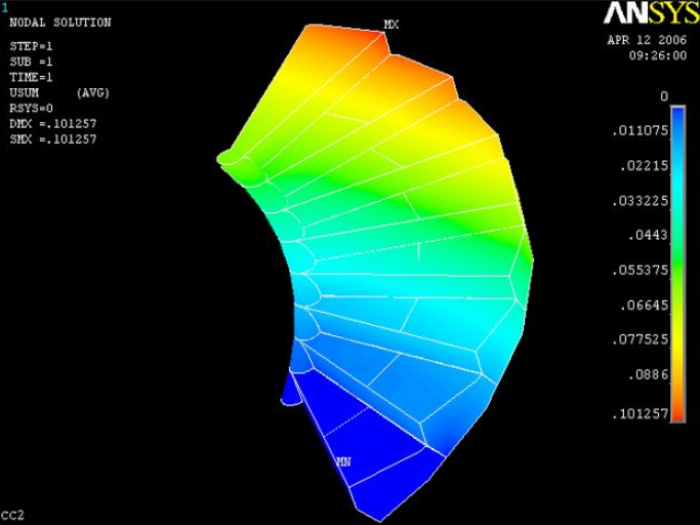Screen dimensions: 700x525
Task: Click the MN minimum marker on the model
Action: [x=342, y=461]
